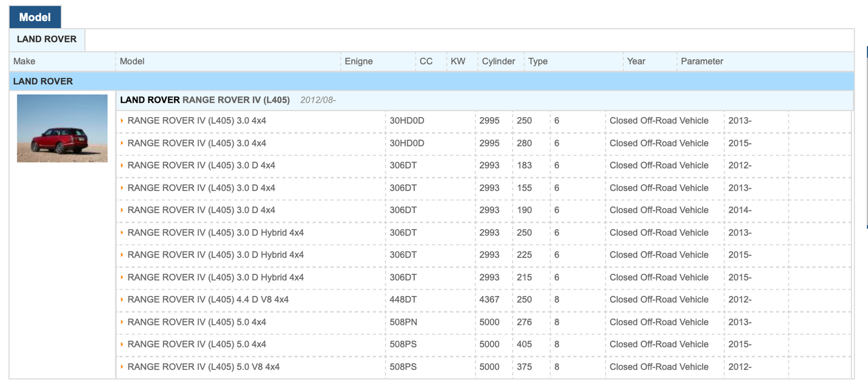Click orange arrow on 3.0 D 4x4 183 kW row

123,165
